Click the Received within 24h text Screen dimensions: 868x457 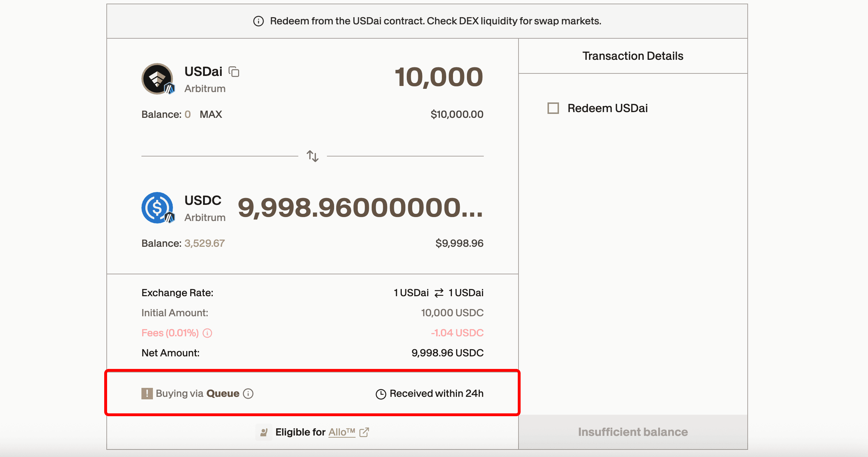[x=437, y=394]
